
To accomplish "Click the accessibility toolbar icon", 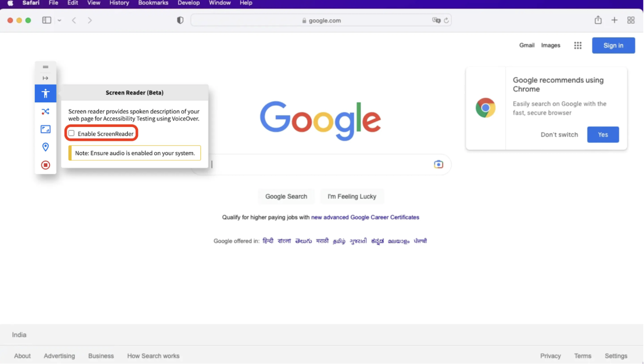I will tap(46, 93).
